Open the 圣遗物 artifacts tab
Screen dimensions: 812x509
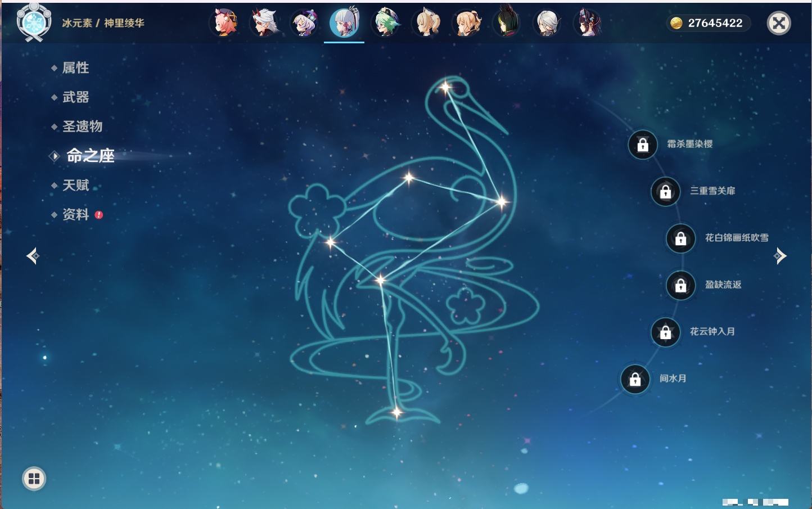coord(82,127)
